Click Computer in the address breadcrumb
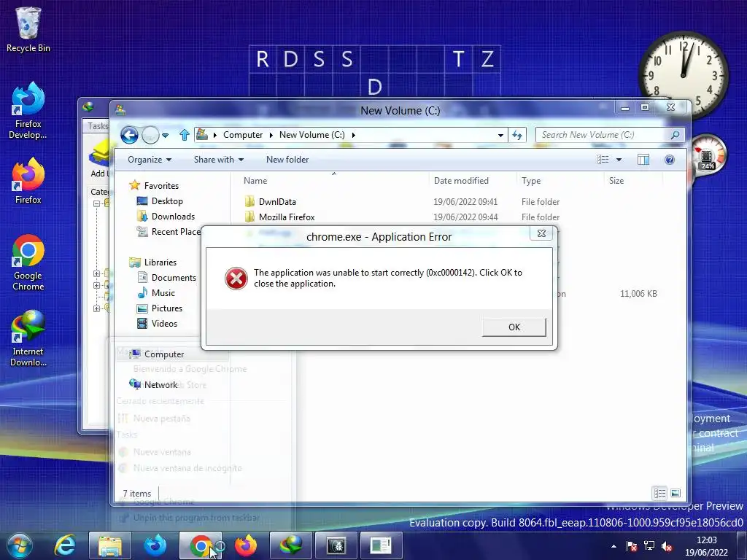This screenshot has height=560, width=747. (x=242, y=135)
